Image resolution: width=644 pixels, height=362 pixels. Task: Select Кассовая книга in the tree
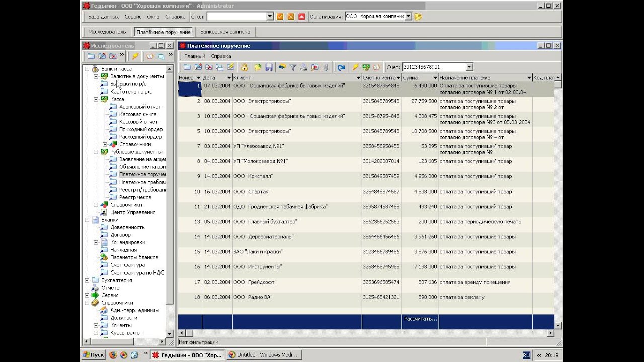[x=138, y=114]
